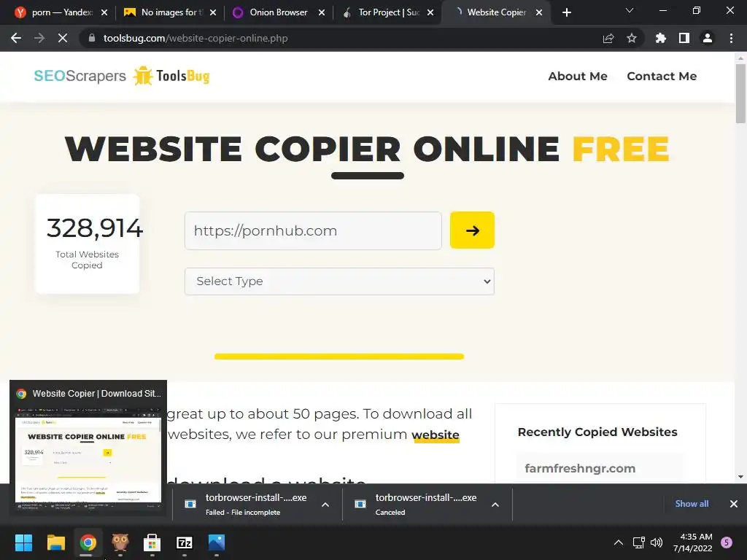Open the About Me page

tap(578, 76)
